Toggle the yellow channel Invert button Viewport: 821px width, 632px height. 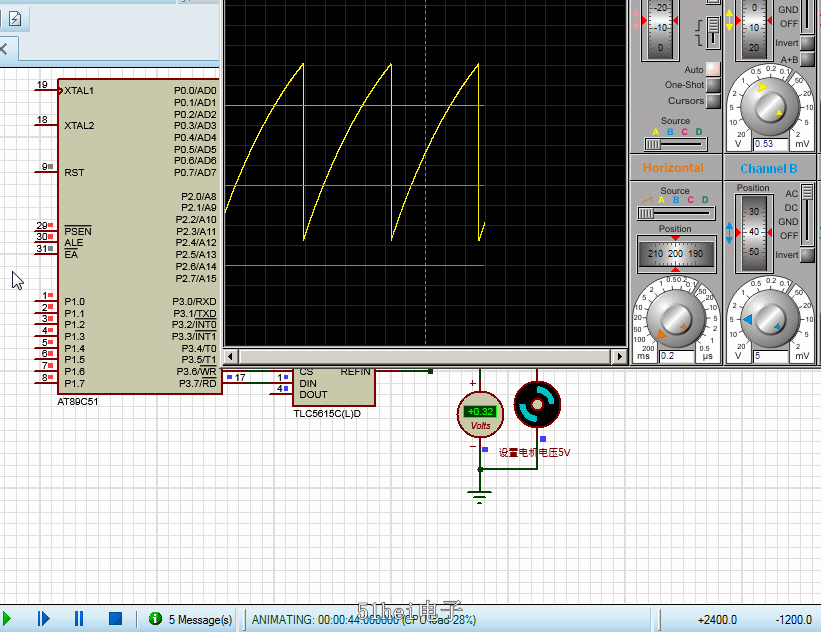808,43
